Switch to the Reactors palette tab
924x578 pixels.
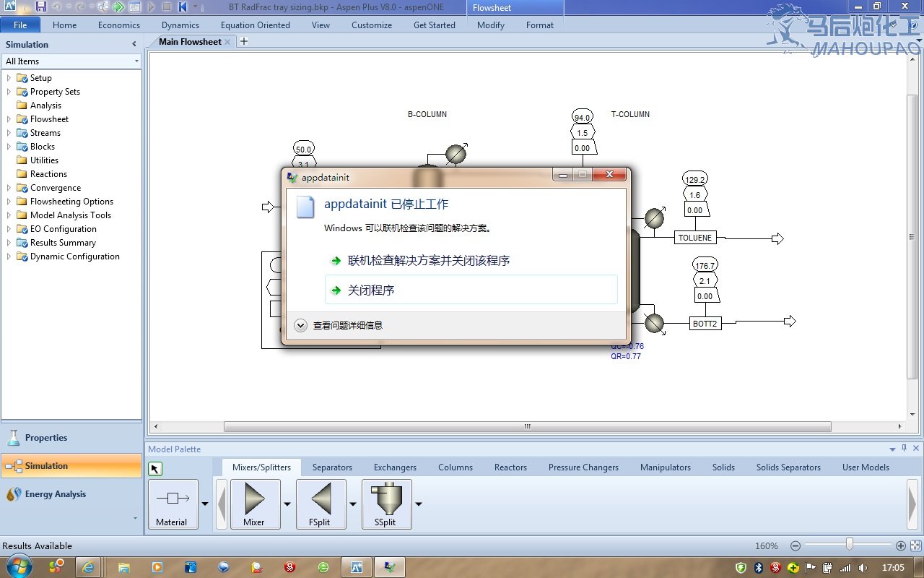511,467
